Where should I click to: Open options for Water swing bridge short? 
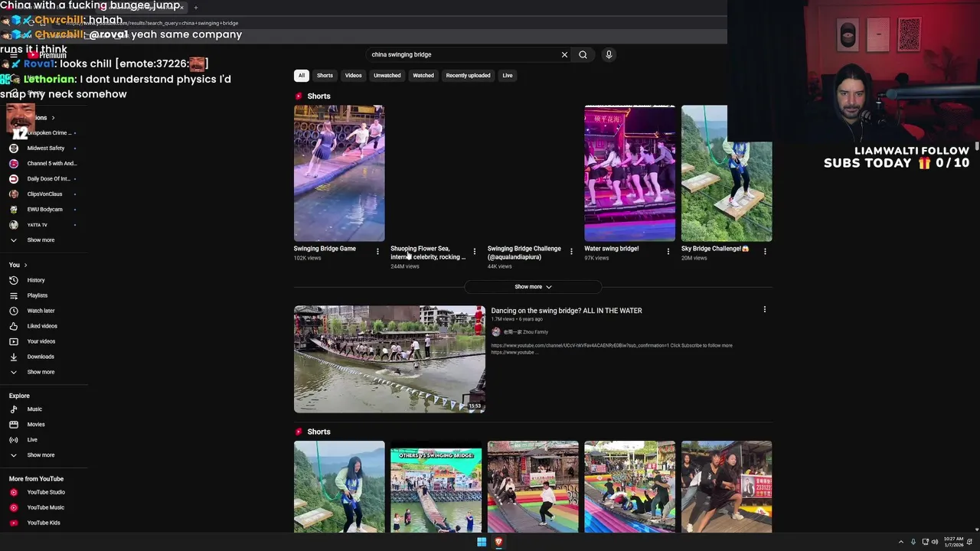[668, 251]
